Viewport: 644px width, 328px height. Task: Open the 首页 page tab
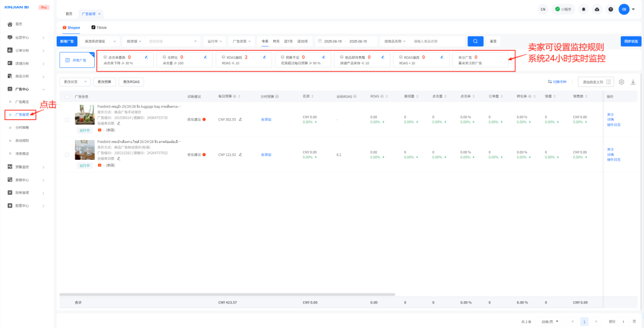[69, 14]
